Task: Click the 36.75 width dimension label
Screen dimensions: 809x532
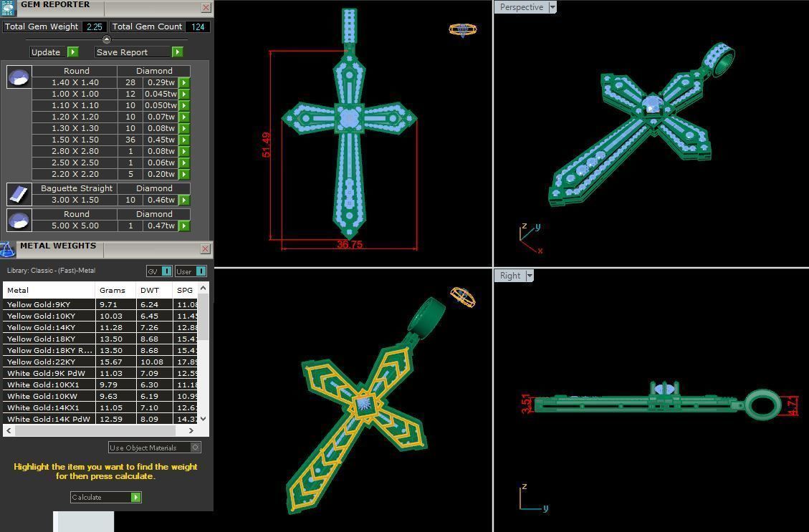Action: tap(349, 244)
